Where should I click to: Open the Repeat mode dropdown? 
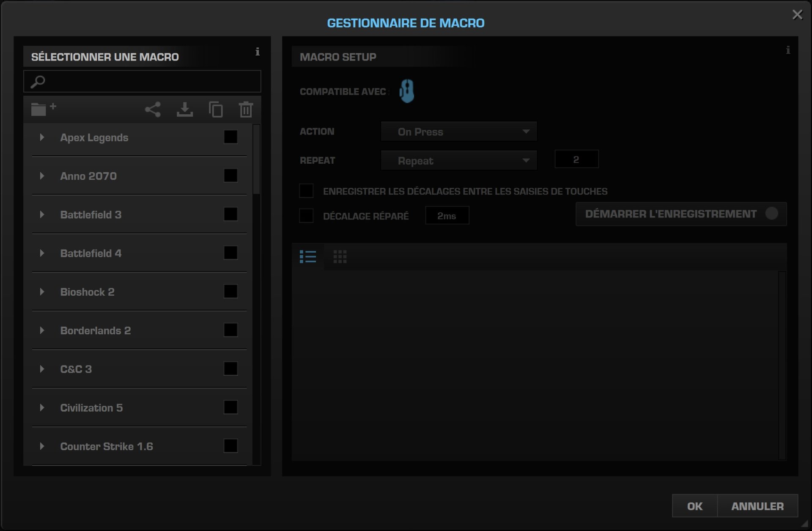click(459, 160)
